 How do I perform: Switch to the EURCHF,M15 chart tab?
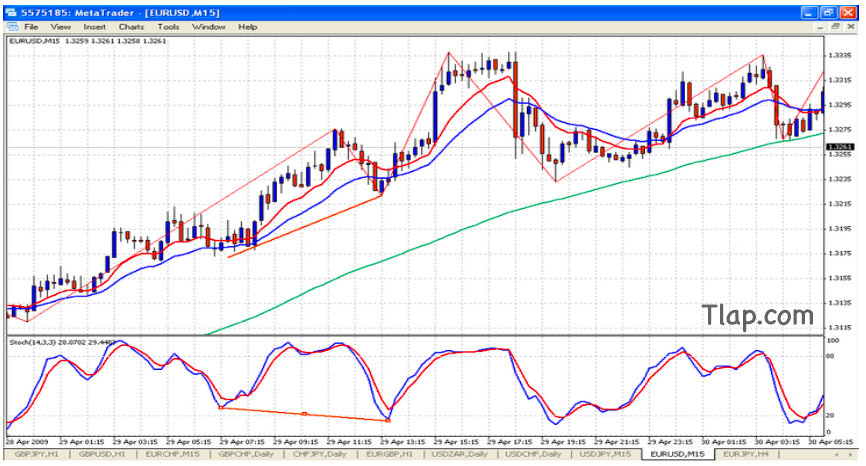[x=172, y=454]
